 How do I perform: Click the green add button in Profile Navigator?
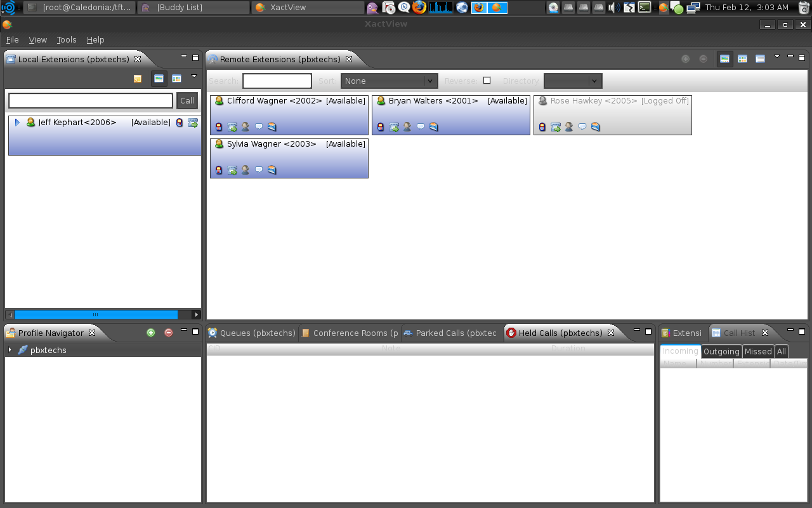tap(151, 332)
